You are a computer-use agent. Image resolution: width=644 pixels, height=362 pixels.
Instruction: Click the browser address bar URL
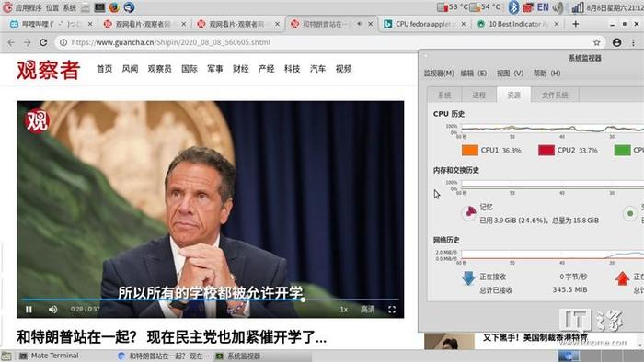click(x=170, y=42)
